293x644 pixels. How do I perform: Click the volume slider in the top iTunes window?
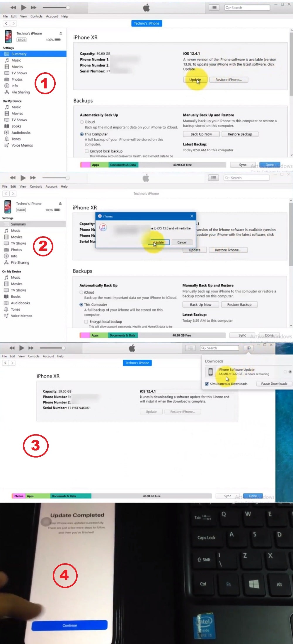point(56,8)
